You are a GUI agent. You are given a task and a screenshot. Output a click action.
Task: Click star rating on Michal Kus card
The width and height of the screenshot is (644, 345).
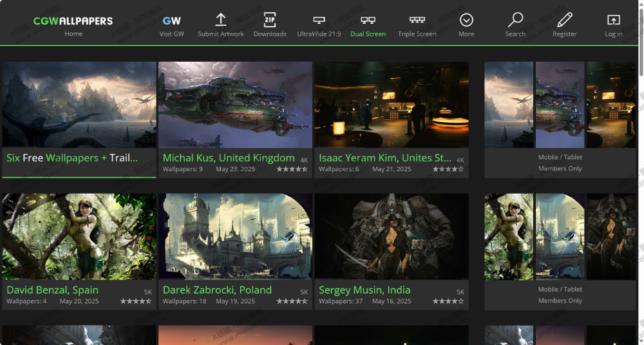point(292,169)
